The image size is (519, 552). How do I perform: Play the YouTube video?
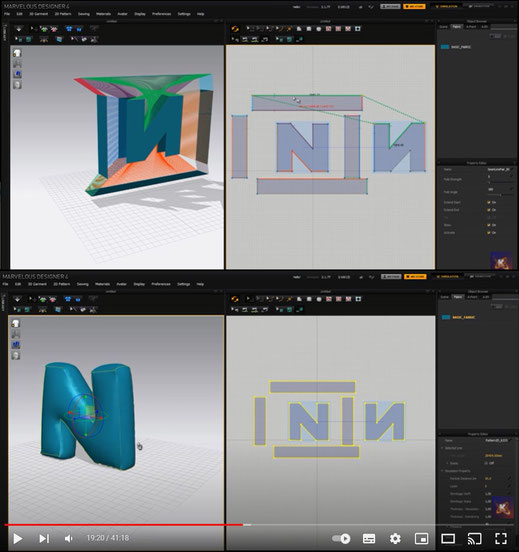[x=18, y=538]
